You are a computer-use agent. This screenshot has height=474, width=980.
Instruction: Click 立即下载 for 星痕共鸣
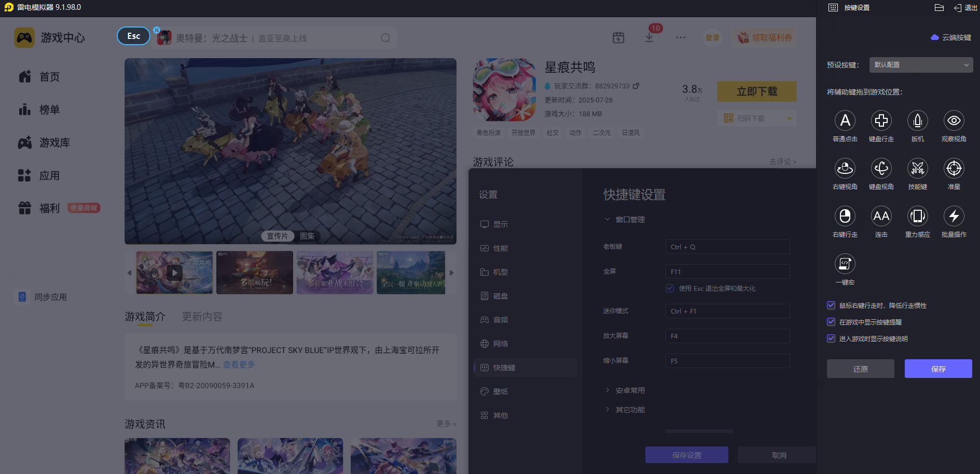(x=757, y=91)
